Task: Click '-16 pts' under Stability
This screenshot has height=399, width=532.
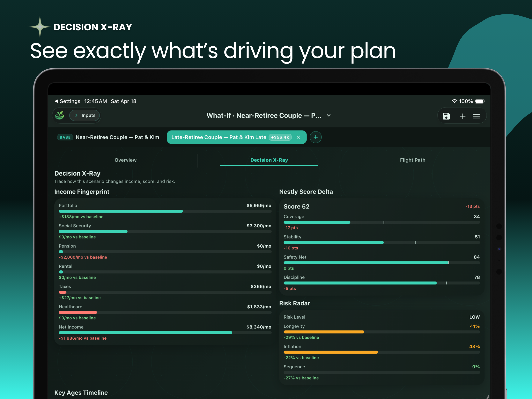Action: pos(291,248)
